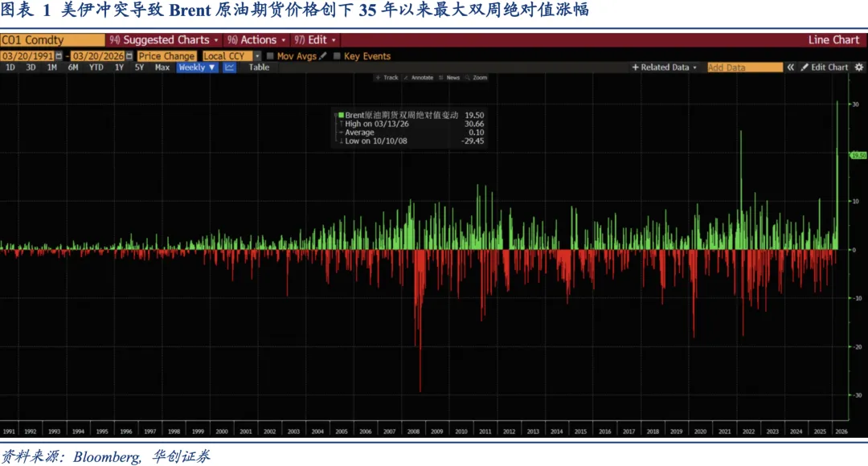Open the end date calendar picker icon
Viewport: 868px width, 466px height.
pyautogui.click(x=129, y=56)
